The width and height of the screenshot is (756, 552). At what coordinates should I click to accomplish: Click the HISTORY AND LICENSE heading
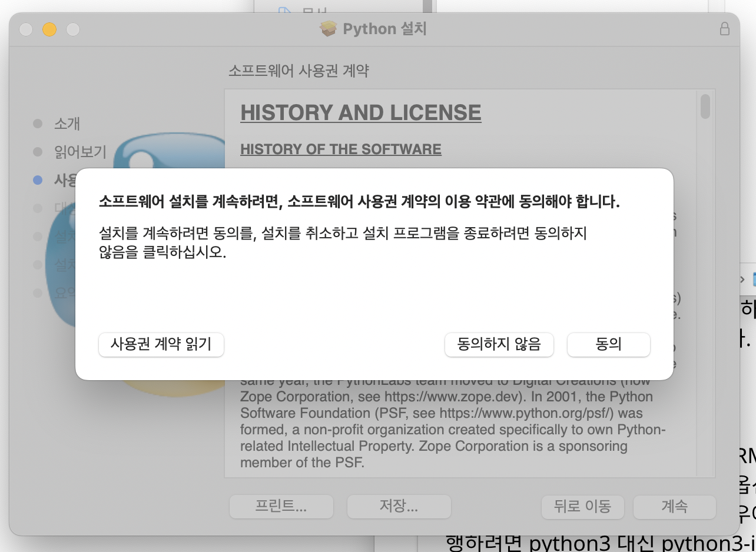pyautogui.click(x=361, y=112)
